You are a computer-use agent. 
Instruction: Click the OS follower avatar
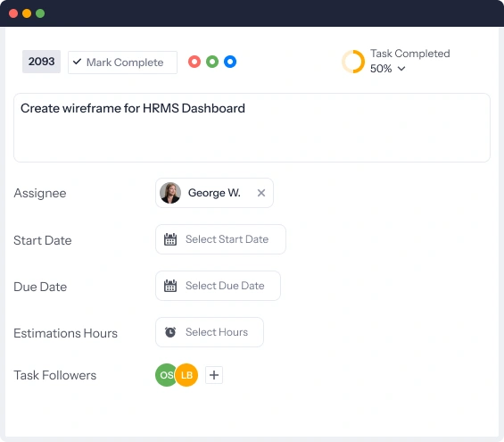(166, 375)
